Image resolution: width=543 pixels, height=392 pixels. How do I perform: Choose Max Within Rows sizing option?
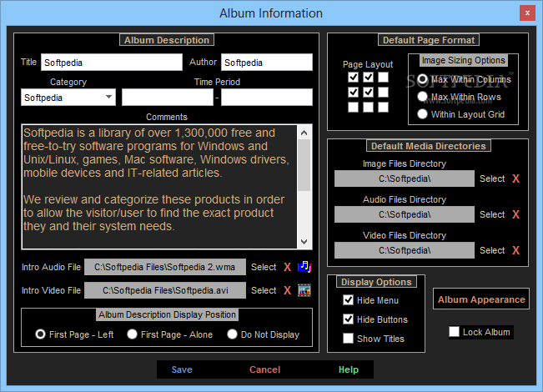[422, 97]
